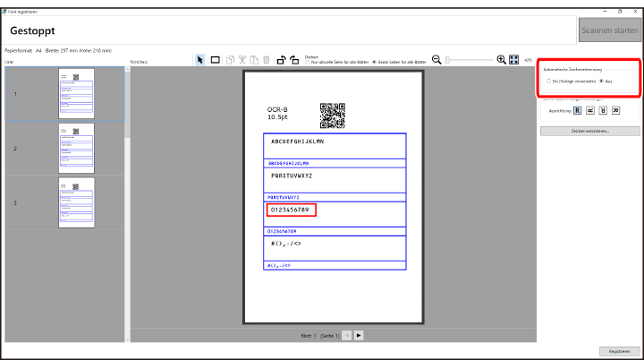Screen dimensions: 644x360
Task: Set orientation to upright R
Action: [x=578, y=110]
